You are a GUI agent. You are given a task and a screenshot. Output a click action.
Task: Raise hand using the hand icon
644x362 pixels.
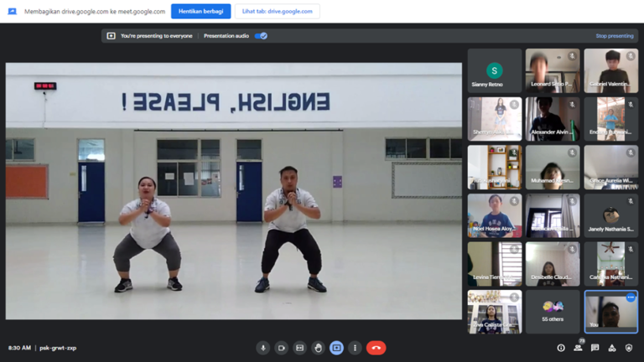click(x=319, y=348)
